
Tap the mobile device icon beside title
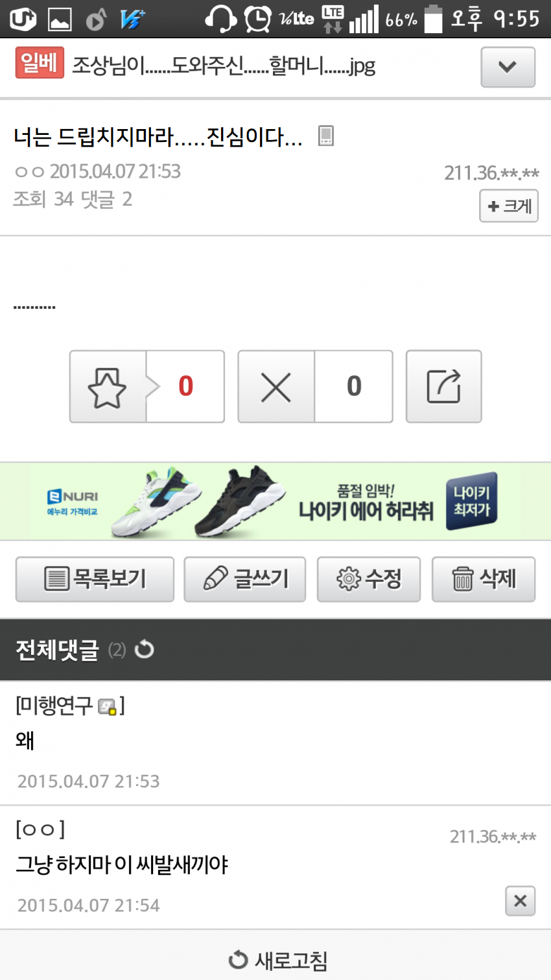tap(325, 136)
